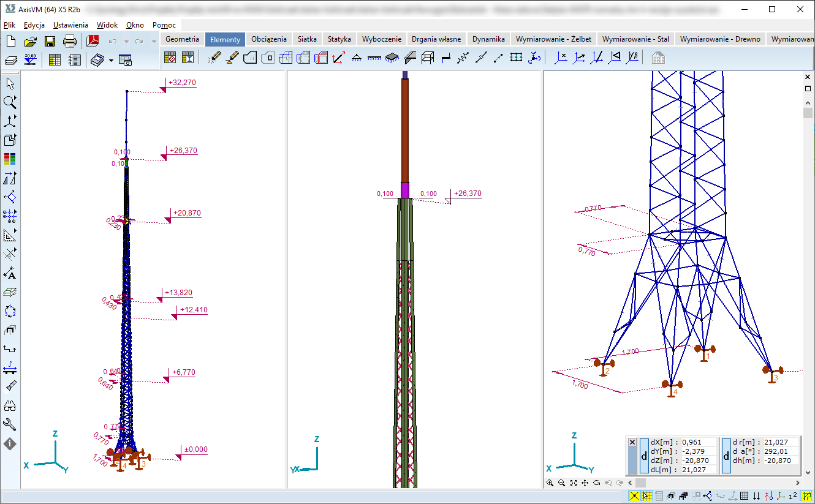This screenshot has height=504, width=815.
Task: Click the Save floppy disk icon
Action: 50,41
